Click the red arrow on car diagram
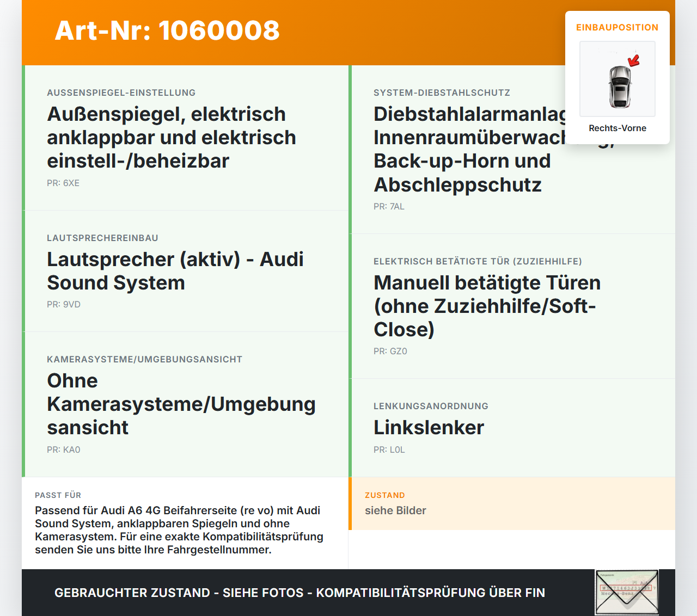 [x=634, y=60]
